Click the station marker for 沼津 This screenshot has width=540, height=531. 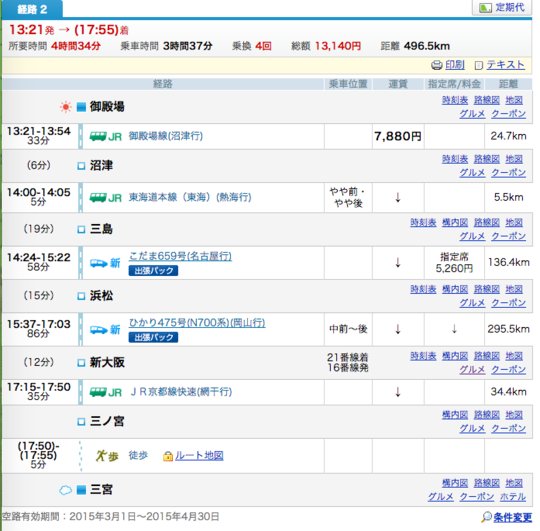click(x=81, y=166)
